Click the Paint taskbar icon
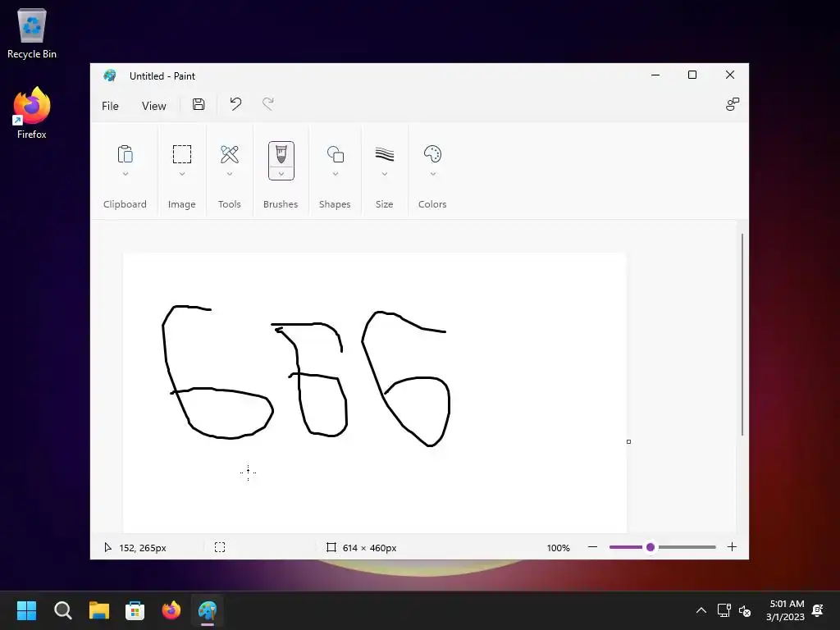Screen dimensions: 840x630 tap(208, 610)
